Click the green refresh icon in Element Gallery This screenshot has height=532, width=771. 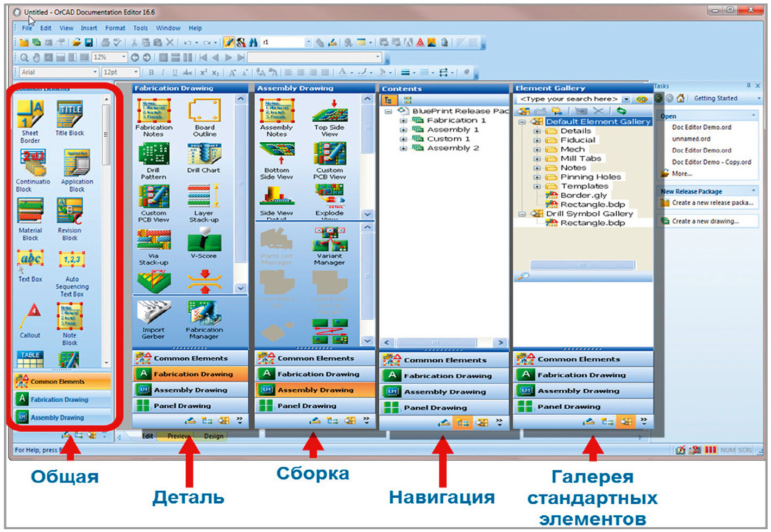pos(621,111)
